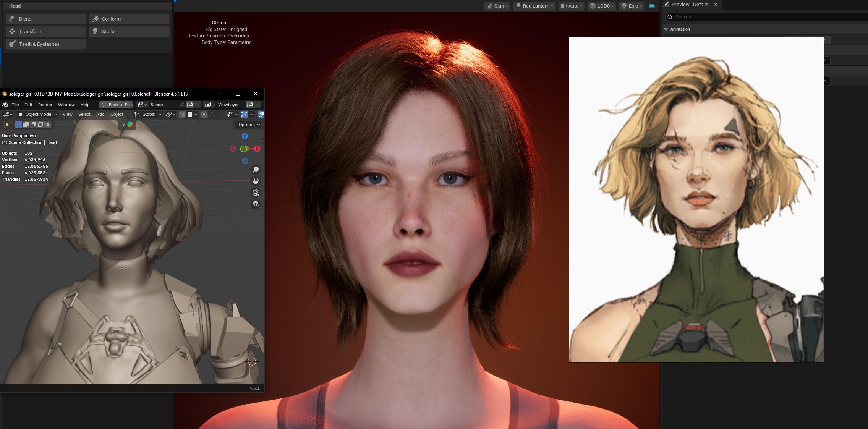
Task: Click the select box tool icon
Action: (8, 125)
